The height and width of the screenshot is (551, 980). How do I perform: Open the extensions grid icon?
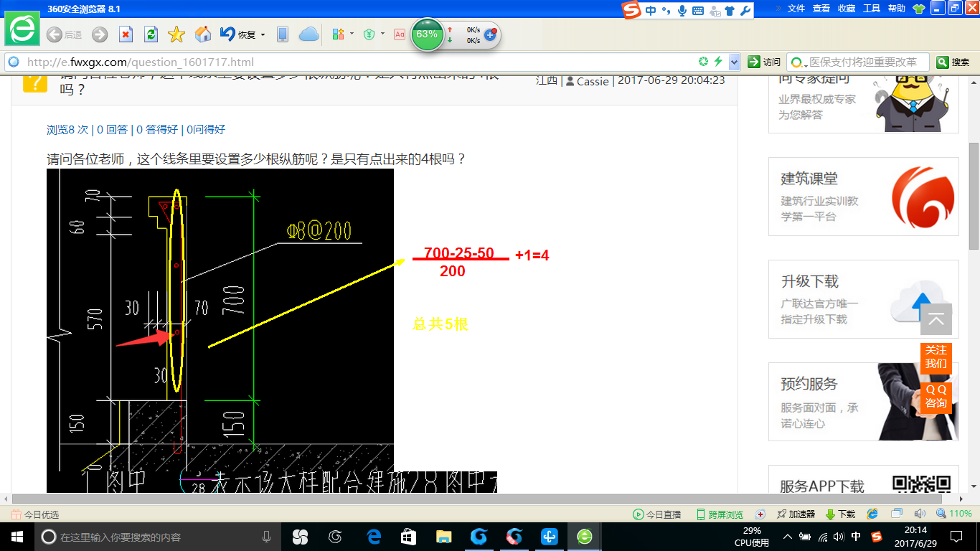(x=339, y=34)
